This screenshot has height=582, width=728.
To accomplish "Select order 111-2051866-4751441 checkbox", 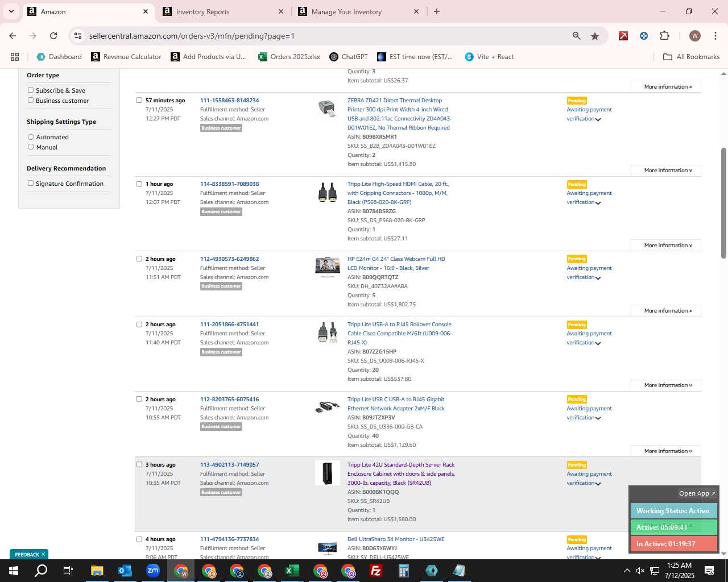I will 139,324.
